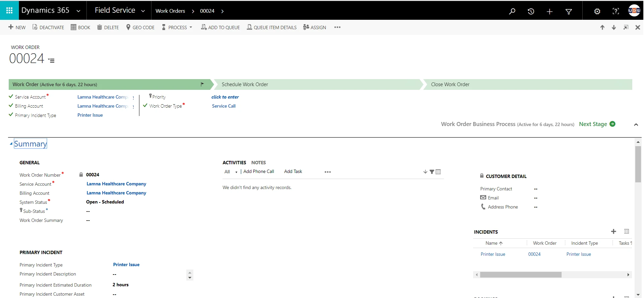Open the user profile avatar
The width and height of the screenshot is (644, 298).
[x=634, y=11]
